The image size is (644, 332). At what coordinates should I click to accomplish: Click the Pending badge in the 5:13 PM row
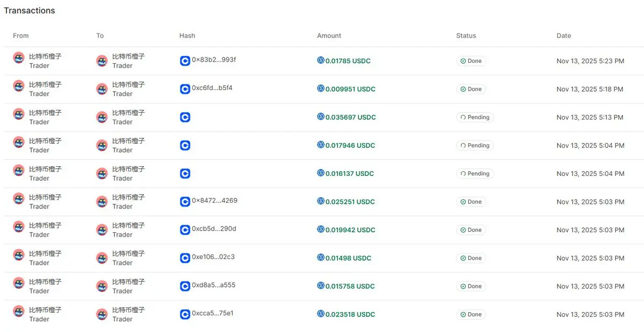point(475,117)
